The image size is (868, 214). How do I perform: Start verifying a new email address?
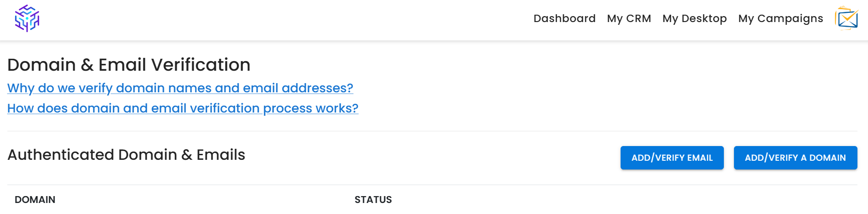[x=672, y=158]
